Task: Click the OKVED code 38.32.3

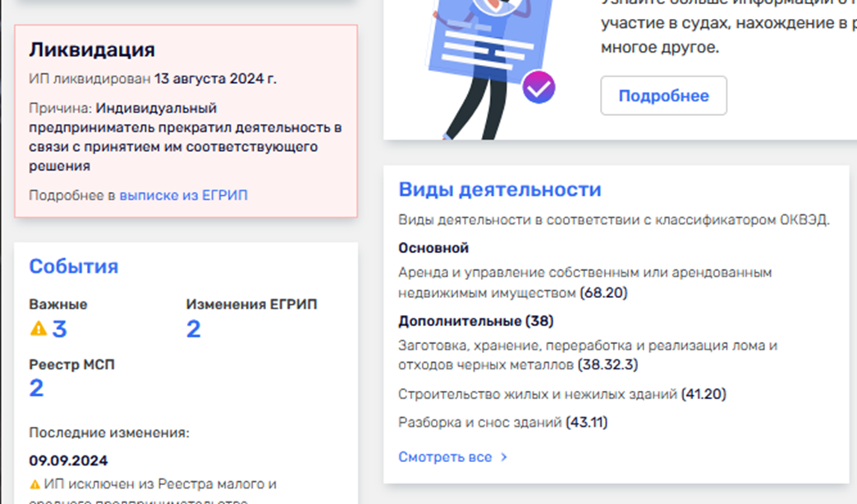Action: tap(607, 364)
